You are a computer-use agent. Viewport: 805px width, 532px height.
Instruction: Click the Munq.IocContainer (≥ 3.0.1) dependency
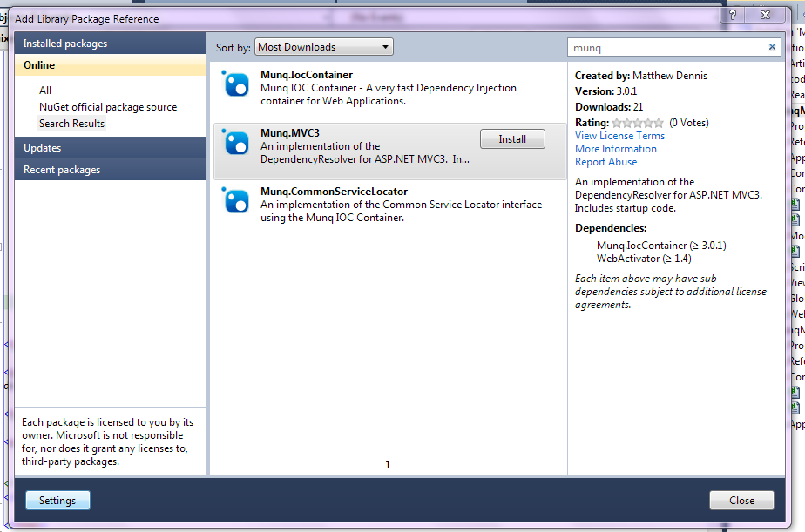661,246
